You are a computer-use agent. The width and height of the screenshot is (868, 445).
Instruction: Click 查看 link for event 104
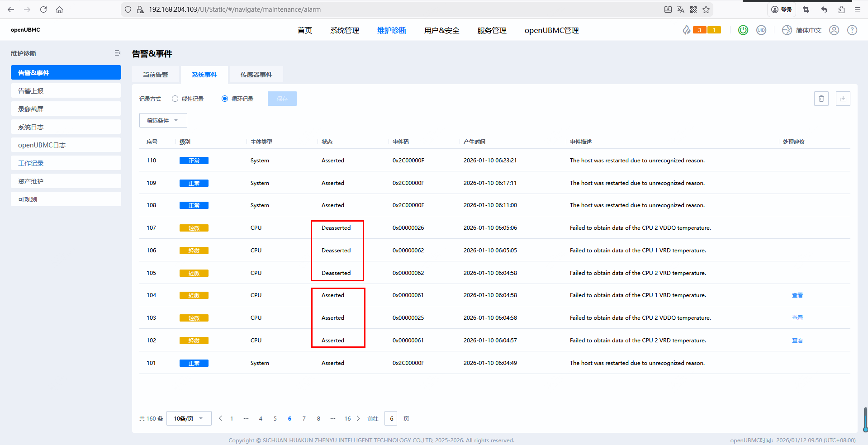[797, 295]
